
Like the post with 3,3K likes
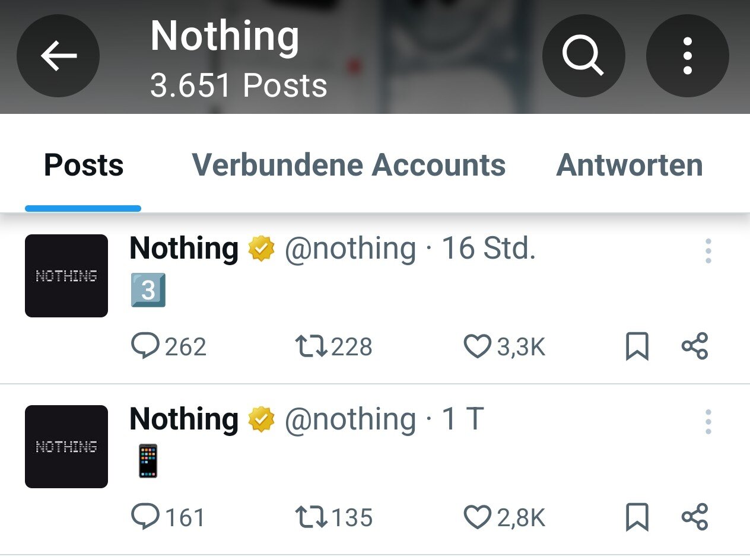(x=477, y=346)
